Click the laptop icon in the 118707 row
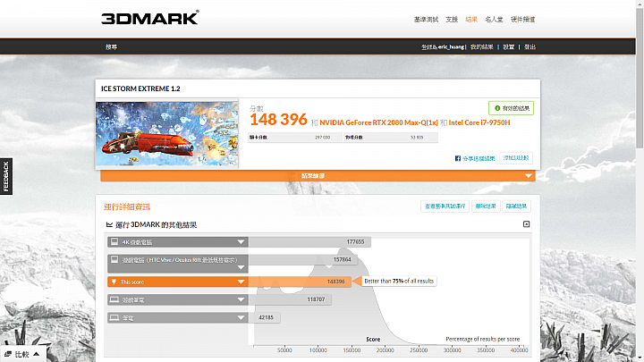This screenshot has height=362, width=644. click(114, 299)
